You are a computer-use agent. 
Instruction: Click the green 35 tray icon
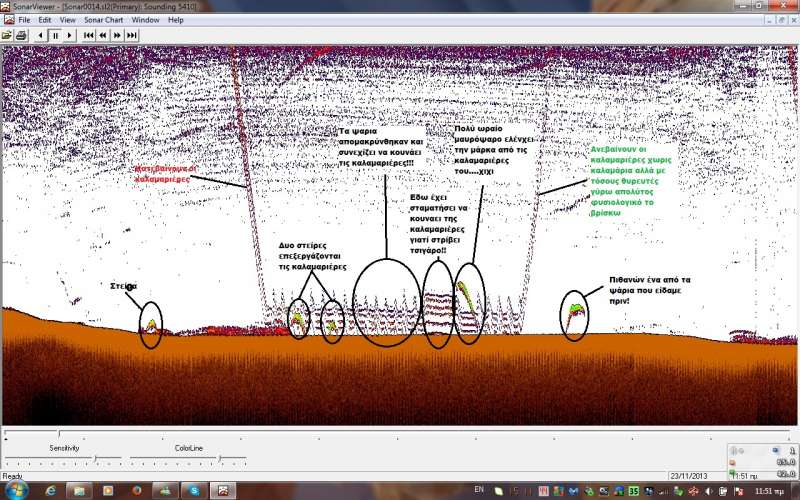[x=633, y=491]
